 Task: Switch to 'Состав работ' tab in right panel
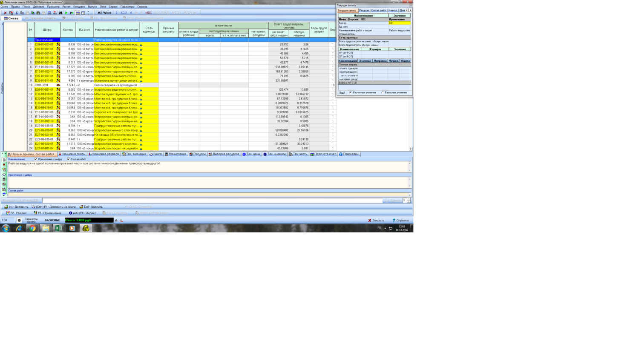pyautogui.click(x=379, y=10)
